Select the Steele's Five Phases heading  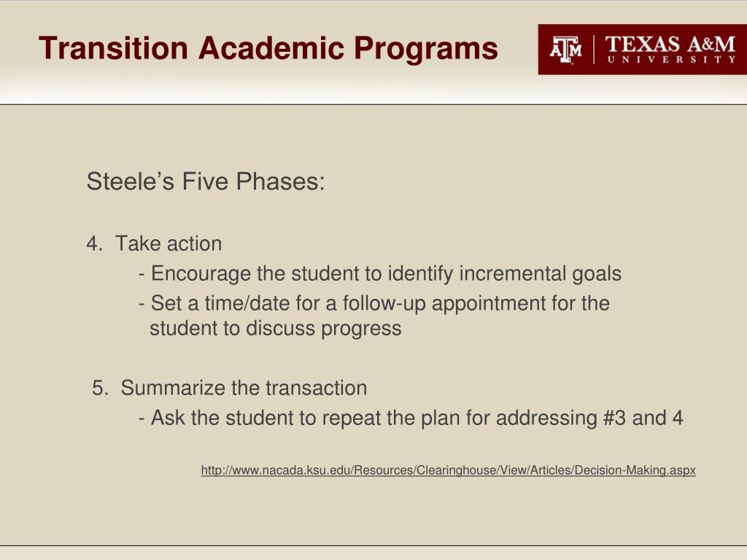click(x=206, y=182)
